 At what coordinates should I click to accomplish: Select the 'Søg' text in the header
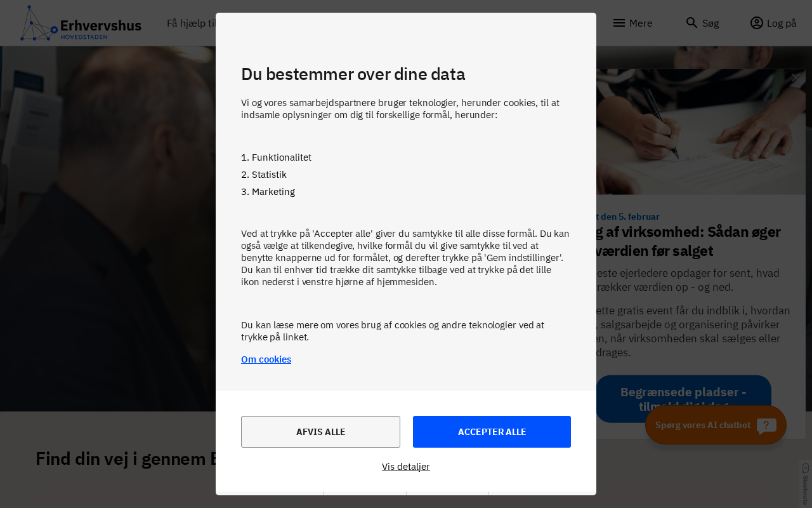710,23
